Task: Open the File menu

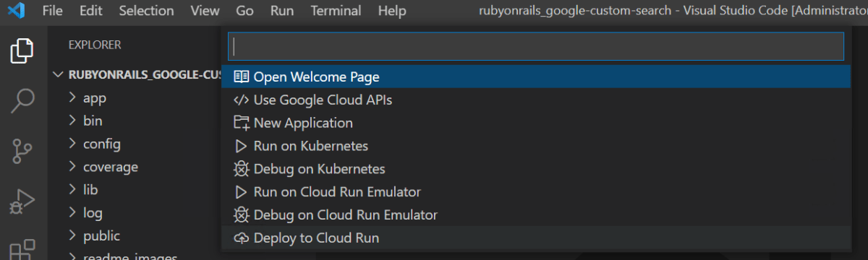Action: click(x=53, y=11)
